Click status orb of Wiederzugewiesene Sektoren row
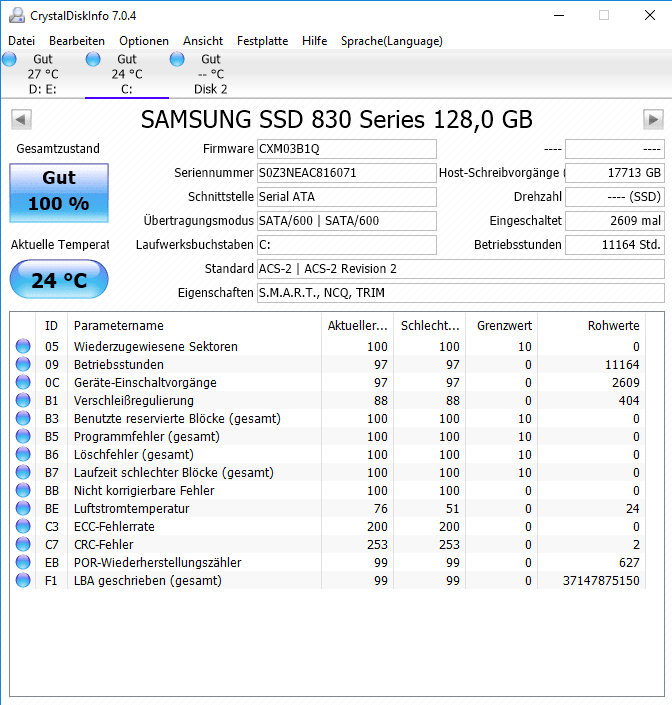This screenshot has width=672, height=705. pyautogui.click(x=23, y=346)
